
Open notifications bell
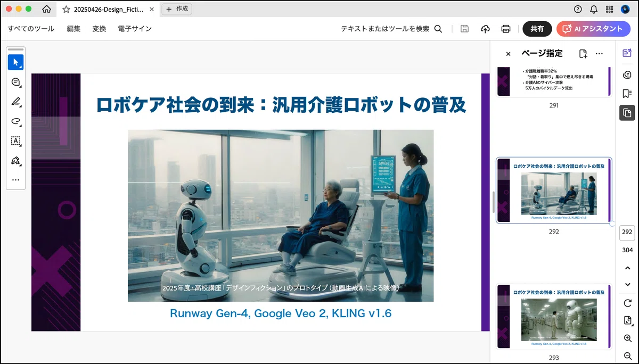(594, 9)
